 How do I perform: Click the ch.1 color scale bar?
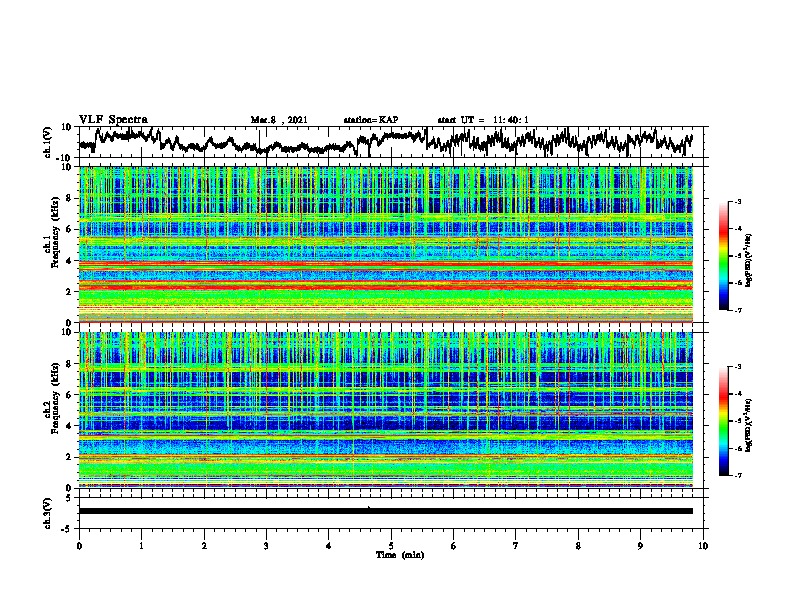[723, 256]
